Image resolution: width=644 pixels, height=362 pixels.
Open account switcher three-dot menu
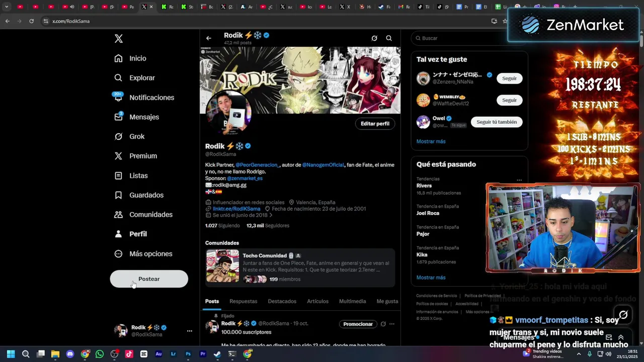(190, 331)
